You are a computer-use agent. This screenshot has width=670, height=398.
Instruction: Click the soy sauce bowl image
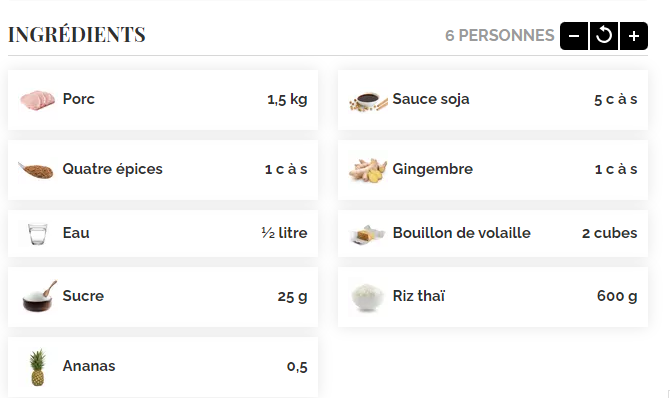368,101
